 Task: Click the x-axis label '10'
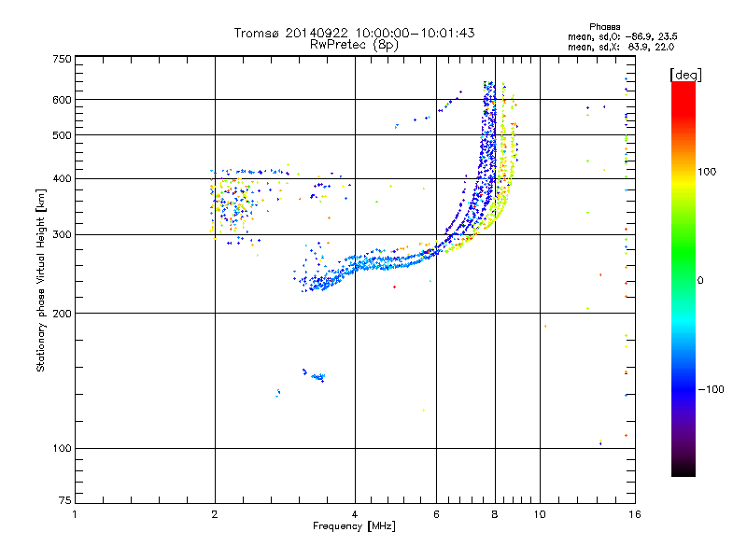(540, 514)
